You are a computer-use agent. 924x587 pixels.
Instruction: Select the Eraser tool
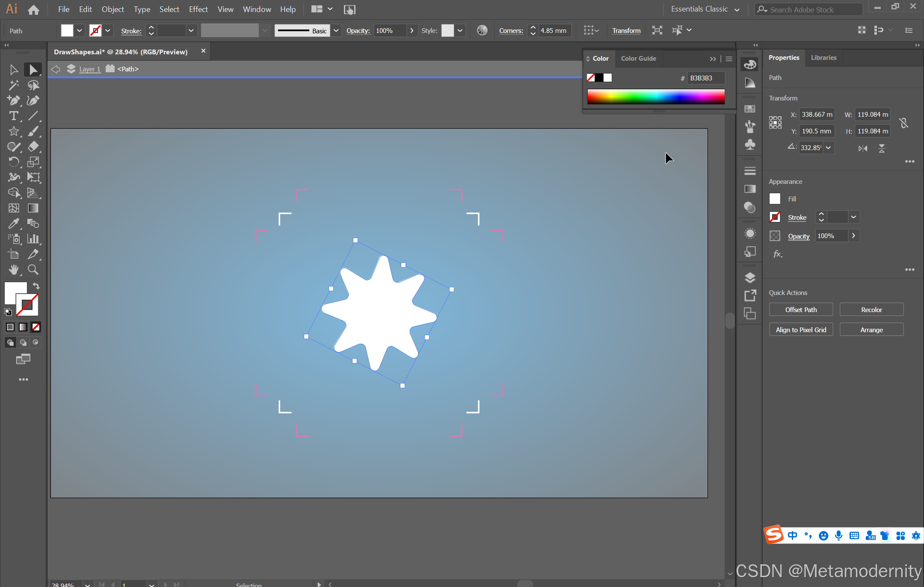click(x=33, y=147)
